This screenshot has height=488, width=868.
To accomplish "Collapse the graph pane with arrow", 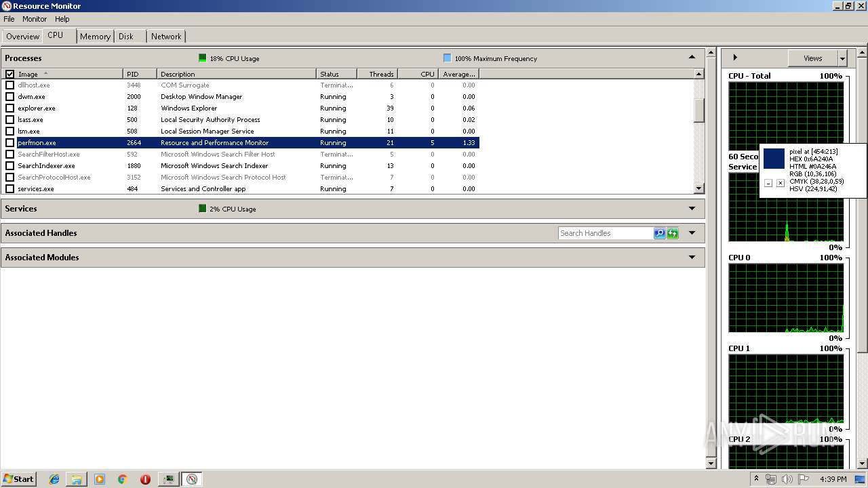I will (735, 58).
